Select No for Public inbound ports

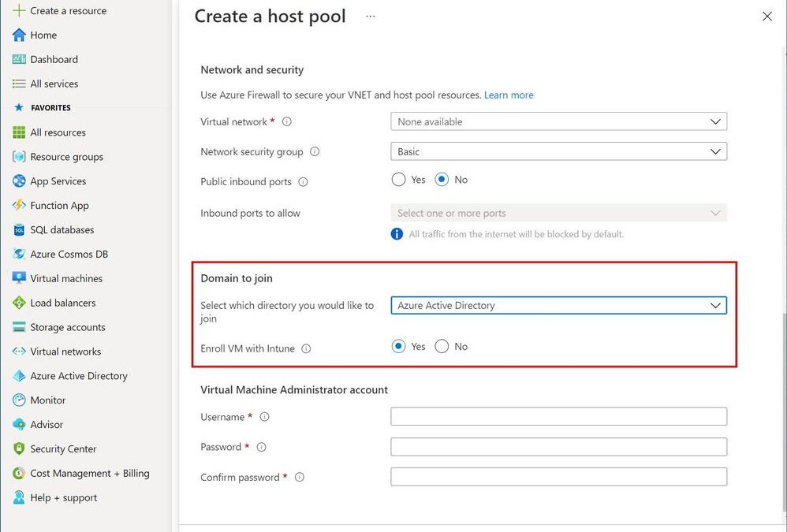coord(442,180)
